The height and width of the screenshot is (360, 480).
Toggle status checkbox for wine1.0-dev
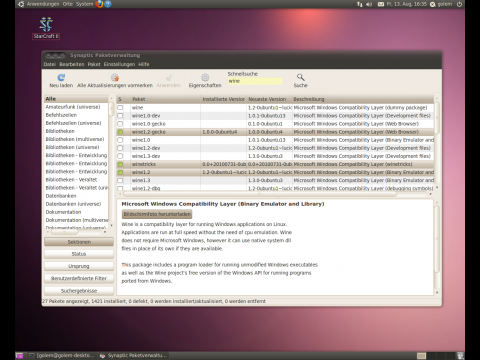pyautogui.click(x=120, y=116)
